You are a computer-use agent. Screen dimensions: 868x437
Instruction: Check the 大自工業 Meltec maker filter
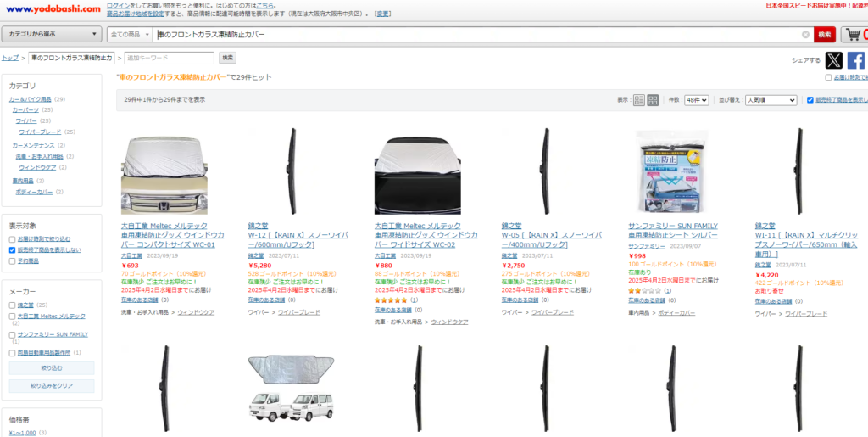coord(12,317)
